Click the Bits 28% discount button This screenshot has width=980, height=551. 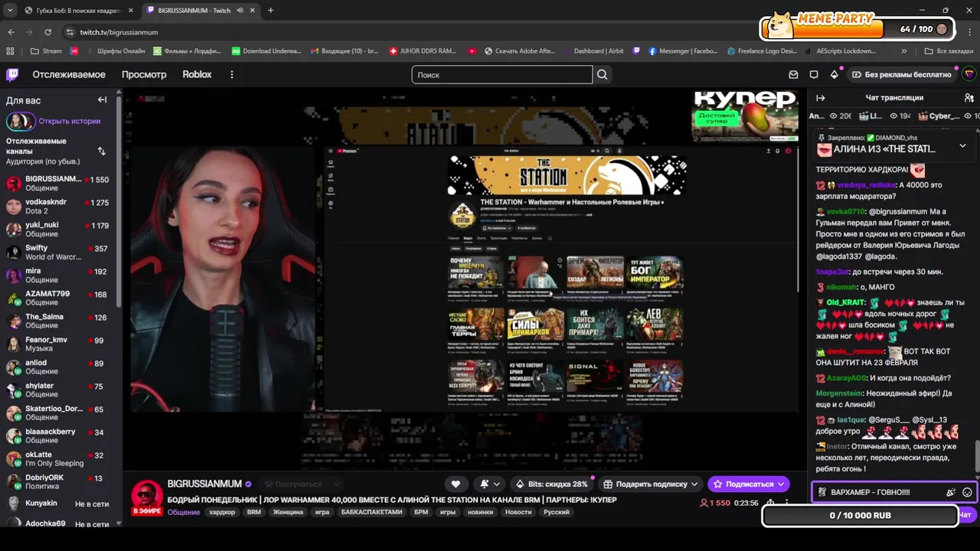[x=551, y=484]
